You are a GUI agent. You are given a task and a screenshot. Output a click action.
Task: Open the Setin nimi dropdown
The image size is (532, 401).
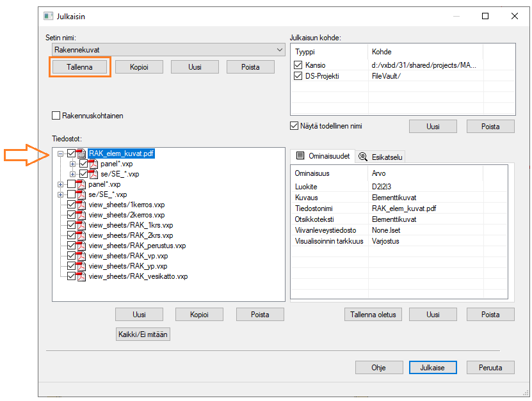[279, 50]
